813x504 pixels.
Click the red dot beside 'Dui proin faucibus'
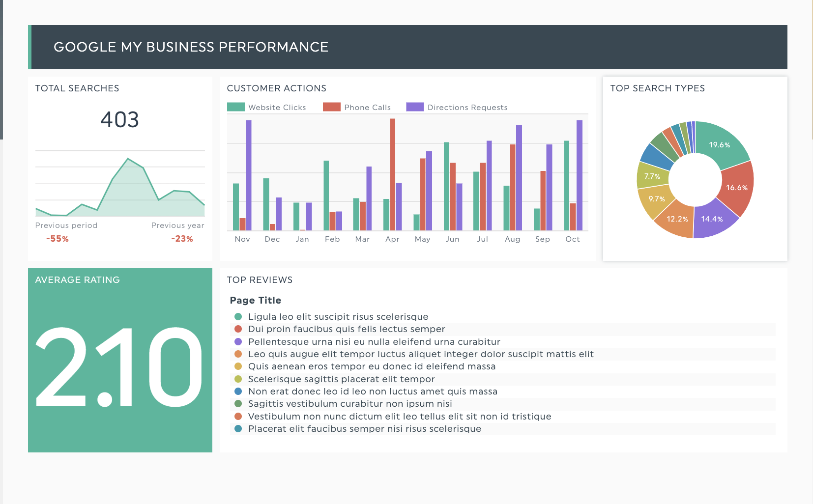(238, 329)
